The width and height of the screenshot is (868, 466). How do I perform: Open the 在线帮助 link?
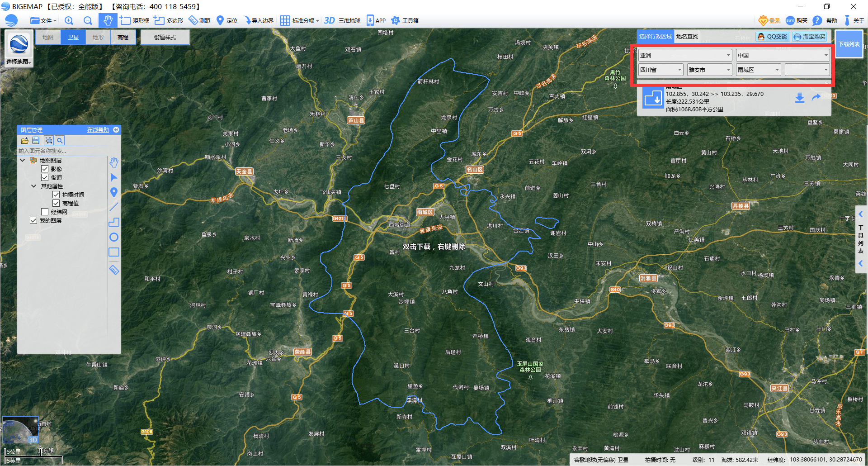(98, 130)
